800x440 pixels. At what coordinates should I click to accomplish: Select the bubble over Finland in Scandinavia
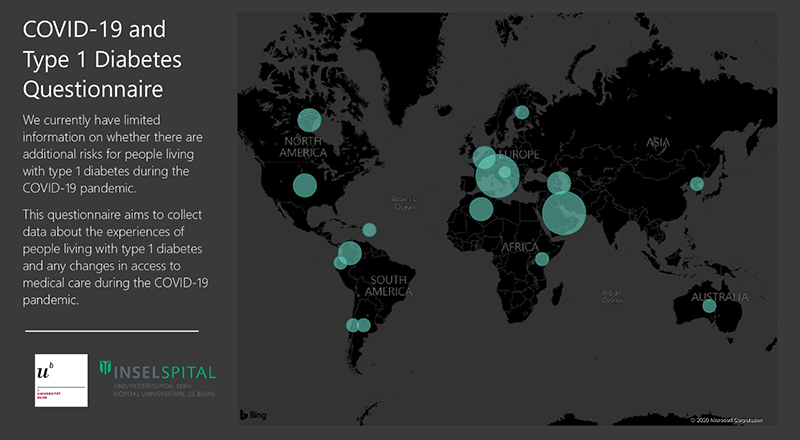pos(521,112)
